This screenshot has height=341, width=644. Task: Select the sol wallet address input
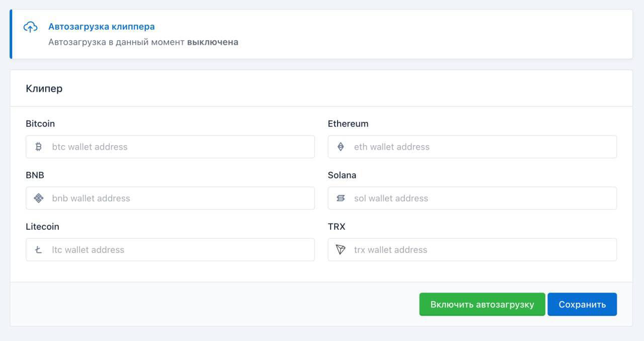pos(483,198)
